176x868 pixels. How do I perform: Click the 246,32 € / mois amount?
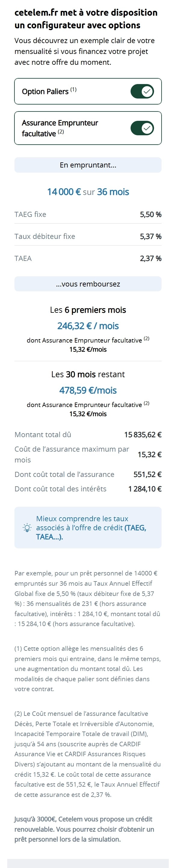click(88, 326)
